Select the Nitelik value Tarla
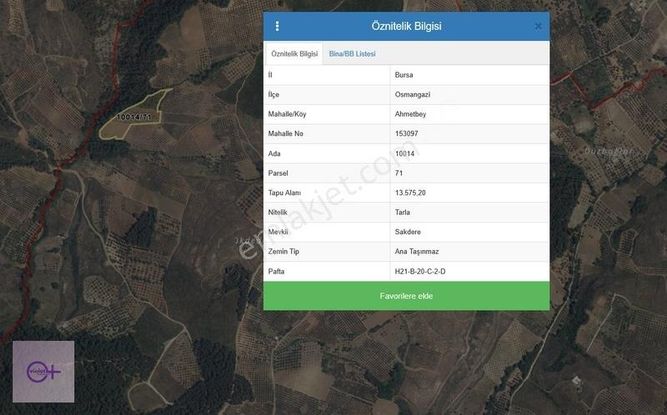Viewport: 667px width, 415px height. tap(402, 212)
